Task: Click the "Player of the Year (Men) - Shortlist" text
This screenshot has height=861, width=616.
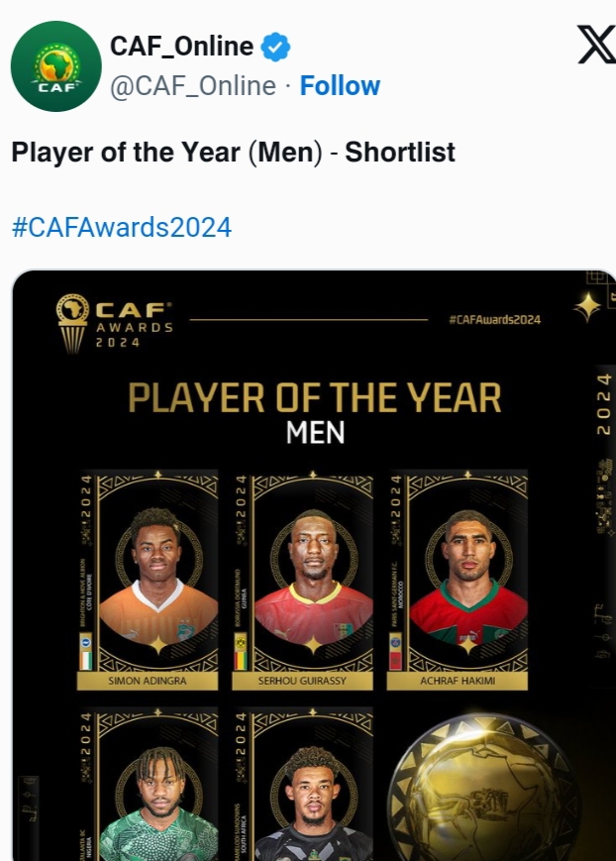Action: 233,152
